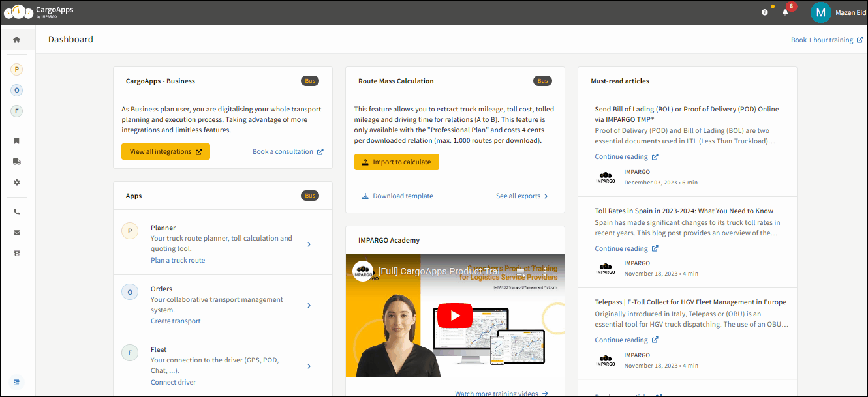This screenshot has height=397, width=868.
Task: Click the Mazen Eid user name
Action: [x=850, y=12]
